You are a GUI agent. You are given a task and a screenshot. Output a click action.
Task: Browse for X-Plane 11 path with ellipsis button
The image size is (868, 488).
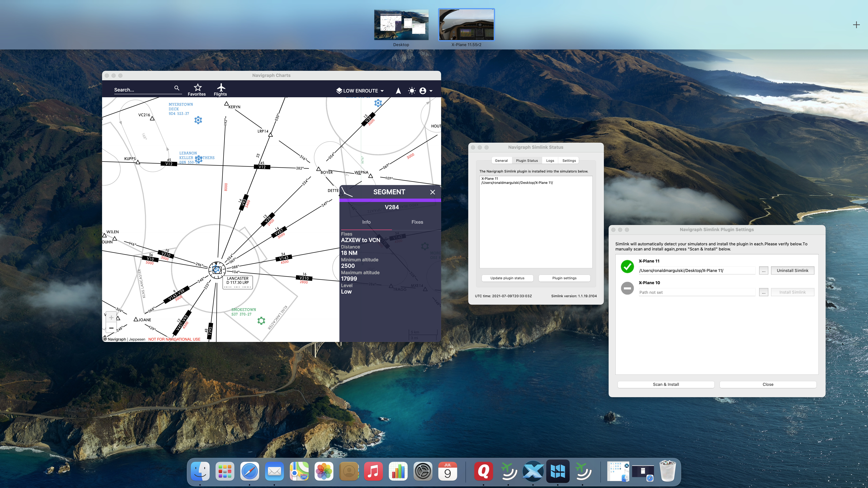(x=763, y=270)
